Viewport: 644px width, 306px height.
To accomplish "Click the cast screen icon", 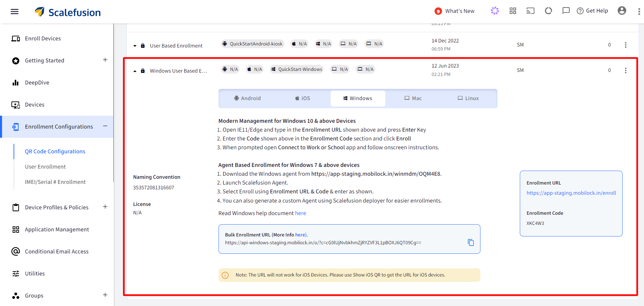I will [530, 11].
